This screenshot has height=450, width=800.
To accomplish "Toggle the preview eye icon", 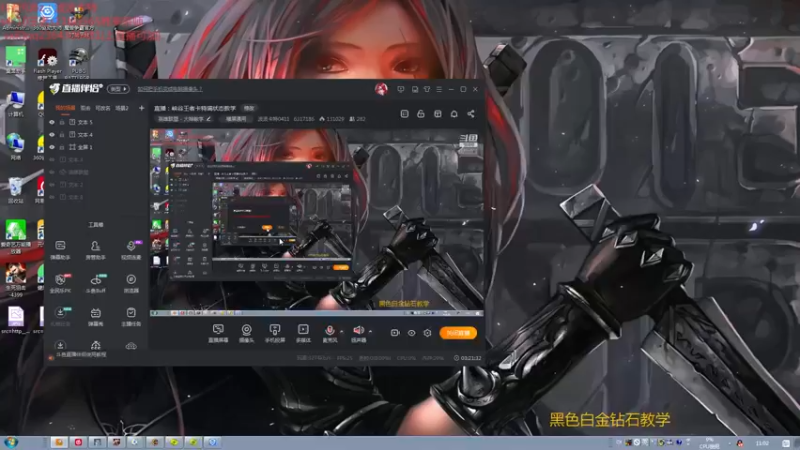I will [411, 333].
